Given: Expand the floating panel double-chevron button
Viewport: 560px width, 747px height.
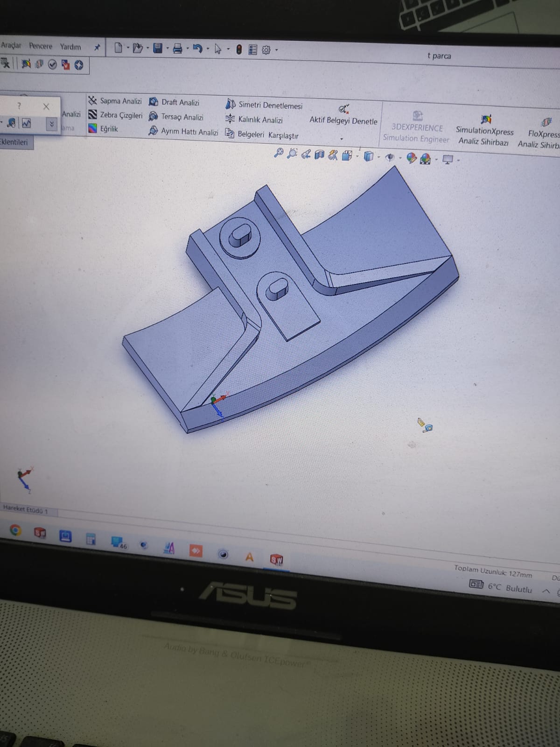Looking at the screenshot, I should (51, 124).
